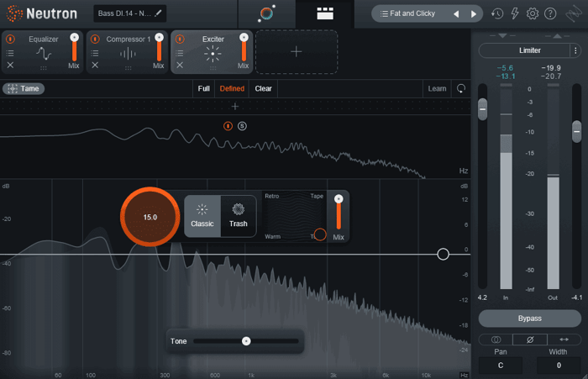Click the Pan value field
Image resolution: width=588 pixels, height=379 pixels.
click(x=501, y=365)
